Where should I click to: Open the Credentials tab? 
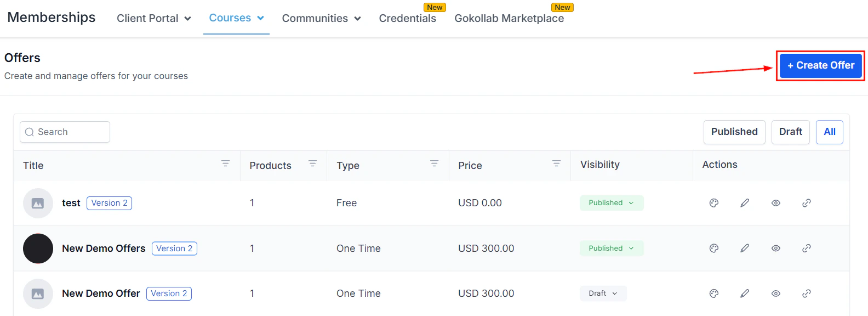pyautogui.click(x=407, y=18)
